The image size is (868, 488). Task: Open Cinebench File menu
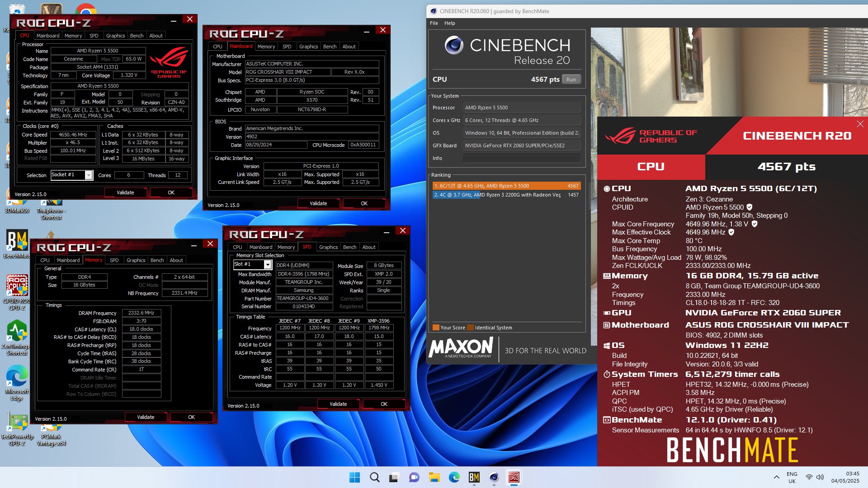434,23
